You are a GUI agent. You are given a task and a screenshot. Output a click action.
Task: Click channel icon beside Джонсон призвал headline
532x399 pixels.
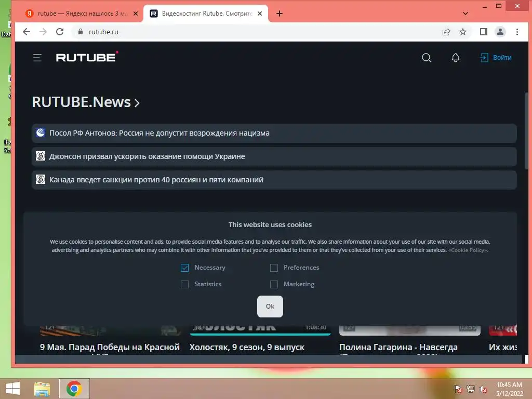[41, 156]
